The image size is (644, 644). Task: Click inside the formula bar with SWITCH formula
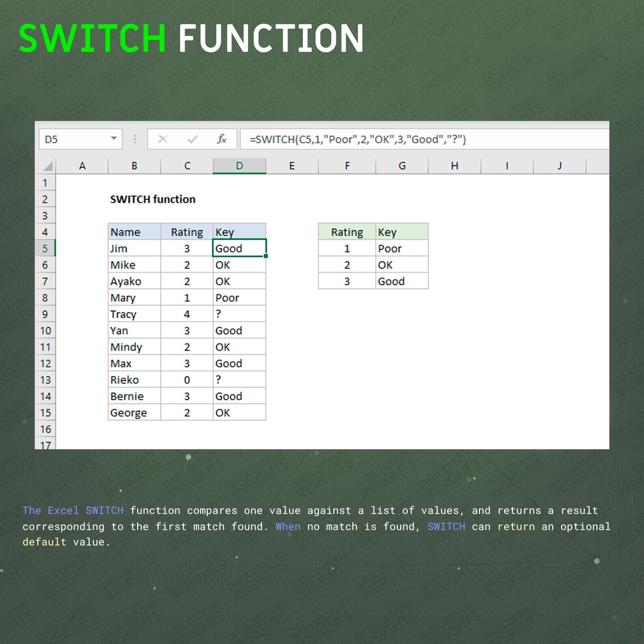click(424, 139)
